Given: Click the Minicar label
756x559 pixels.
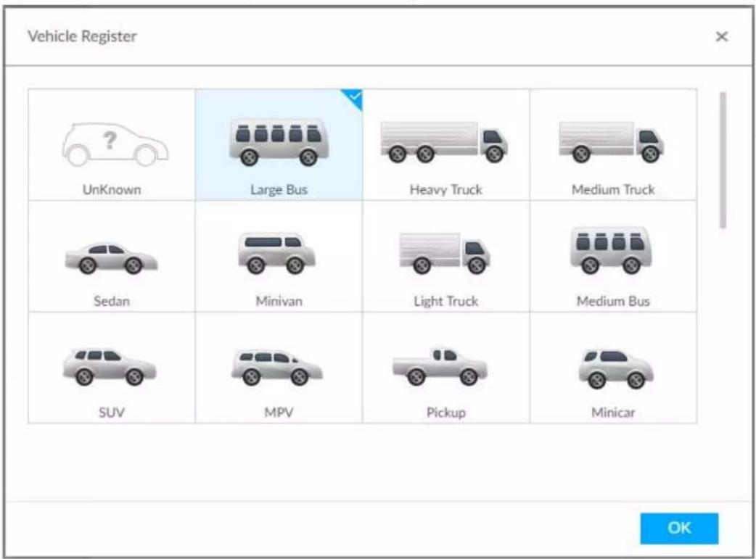Looking at the screenshot, I should (613, 413).
